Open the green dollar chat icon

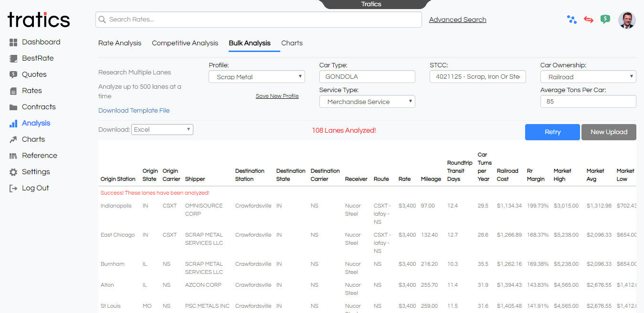click(605, 20)
